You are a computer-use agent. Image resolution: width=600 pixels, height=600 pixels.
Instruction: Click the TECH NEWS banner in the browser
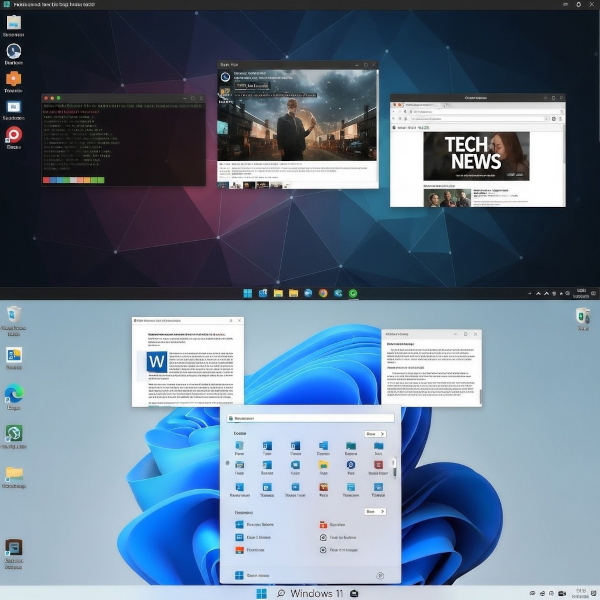tap(476, 156)
